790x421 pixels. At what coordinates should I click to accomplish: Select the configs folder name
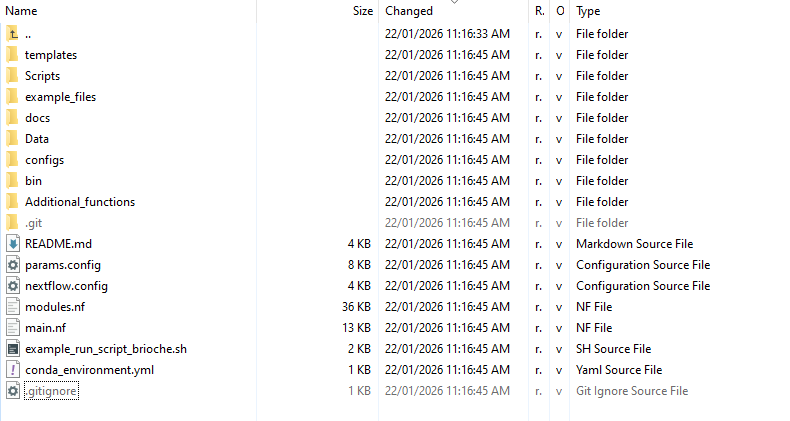[44, 160]
